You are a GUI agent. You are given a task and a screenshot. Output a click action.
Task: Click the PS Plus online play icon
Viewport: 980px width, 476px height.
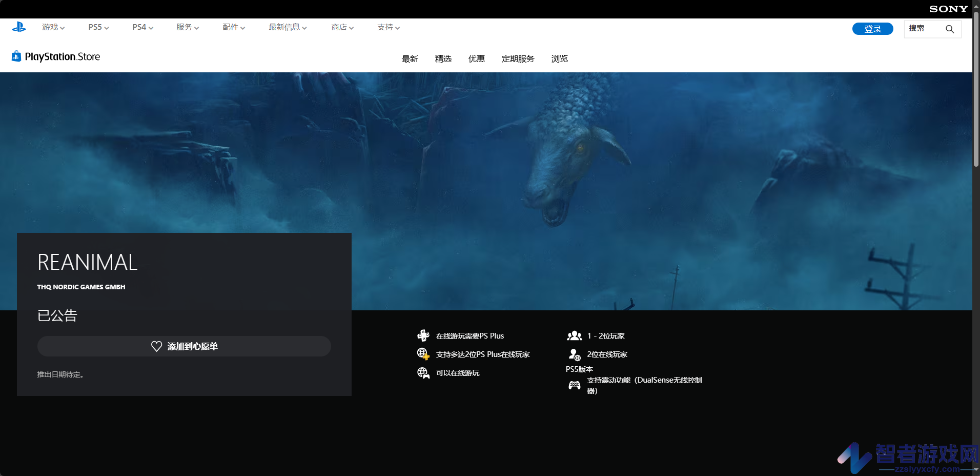[x=423, y=335]
